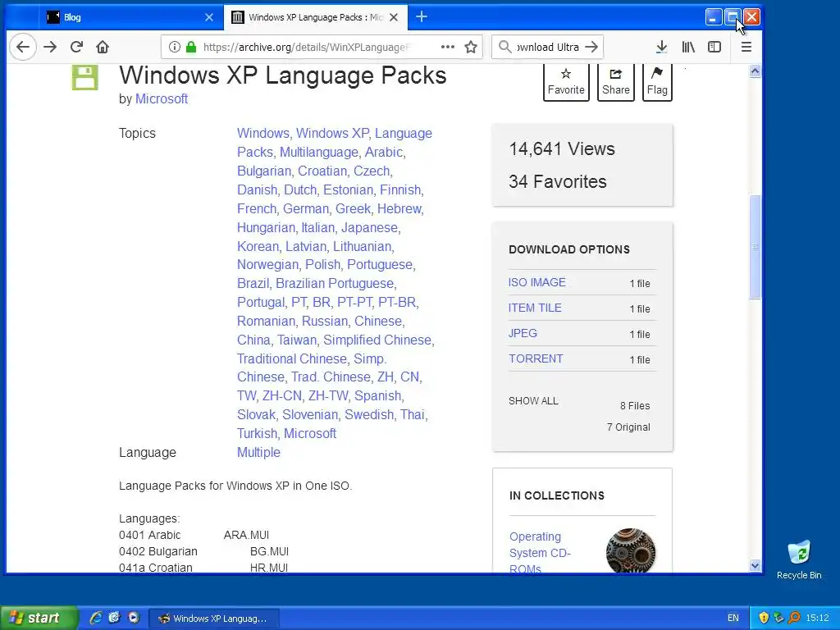
Task: Click the EN language indicator in taskbar
Action: 733,619
